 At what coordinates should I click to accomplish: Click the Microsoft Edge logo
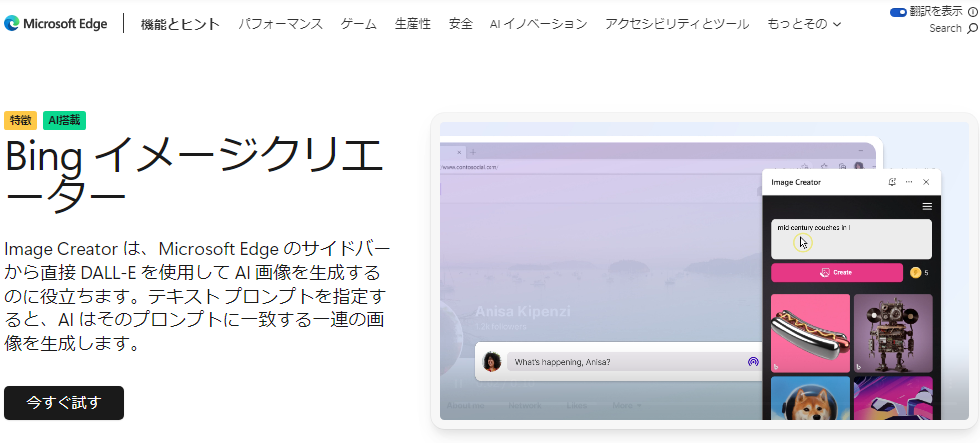[x=12, y=24]
